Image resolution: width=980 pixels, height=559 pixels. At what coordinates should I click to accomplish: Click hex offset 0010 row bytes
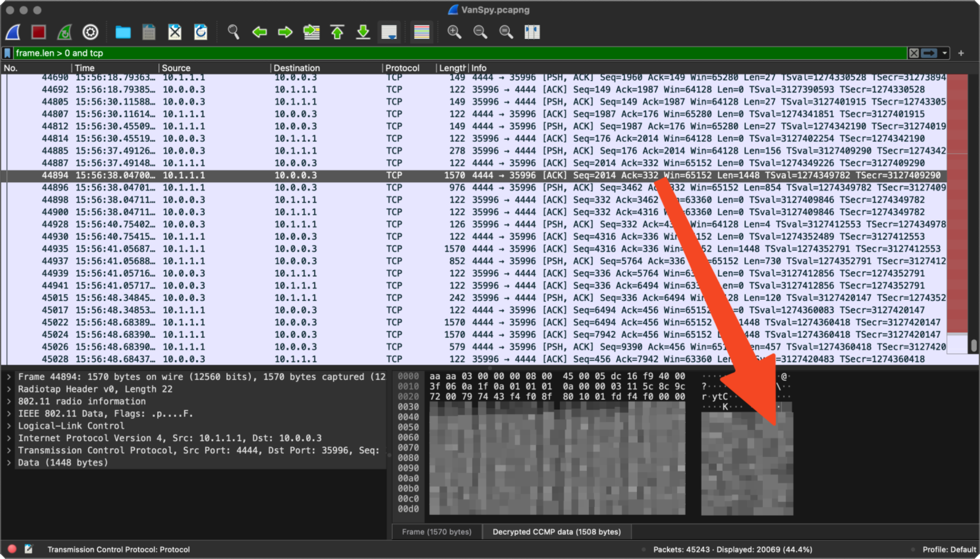(557, 387)
